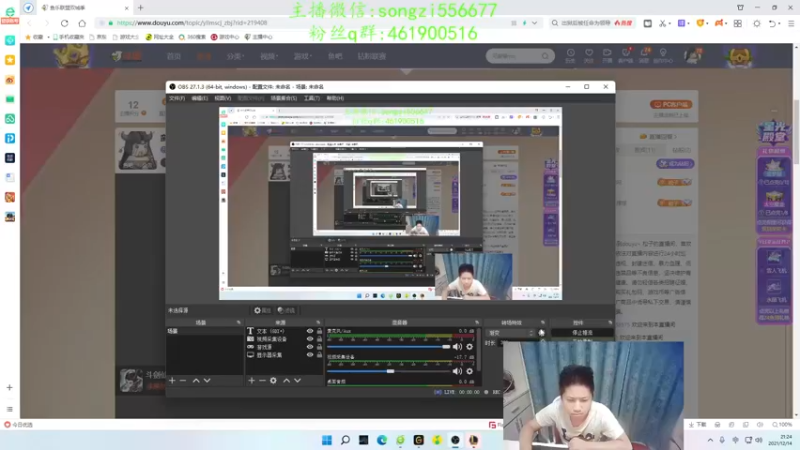Expand scissors tool dropdown arrow
The height and width of the screenshot is (450, 800).
pos(669,23)
